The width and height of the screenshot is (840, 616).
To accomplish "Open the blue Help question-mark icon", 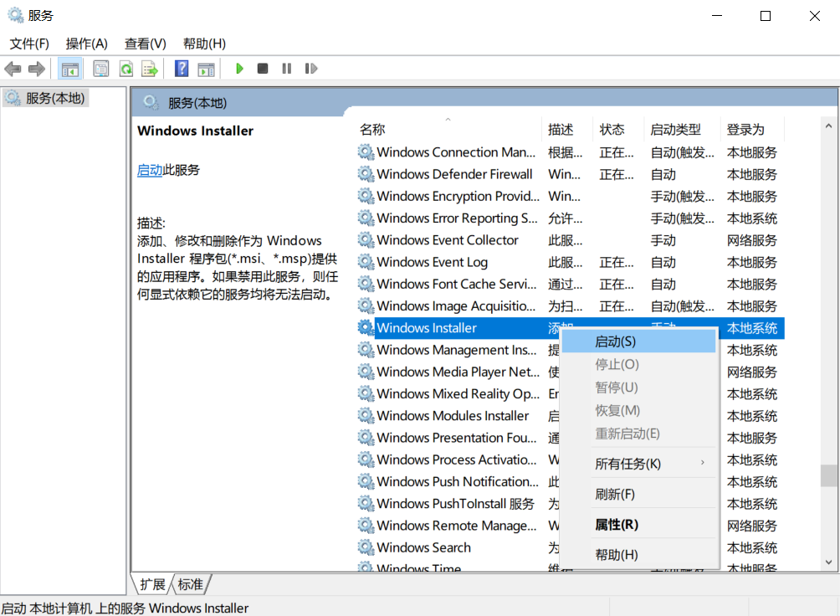I will [182, 69].
